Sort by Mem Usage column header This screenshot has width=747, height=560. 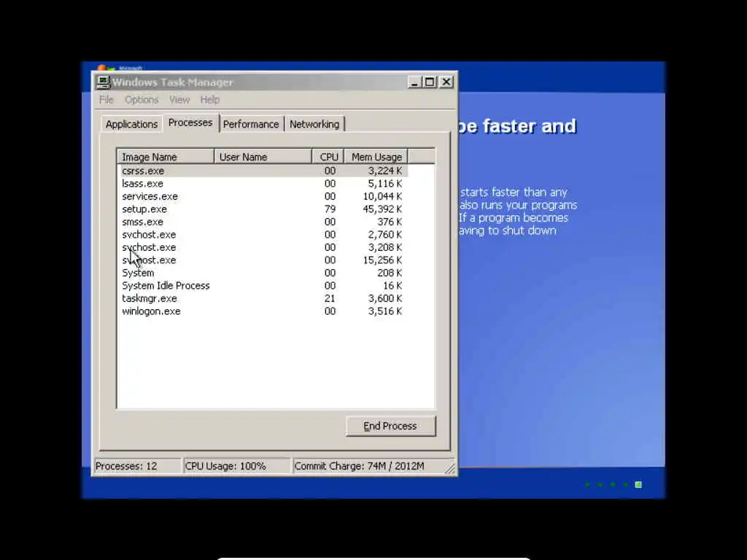[x=376, y=157]
